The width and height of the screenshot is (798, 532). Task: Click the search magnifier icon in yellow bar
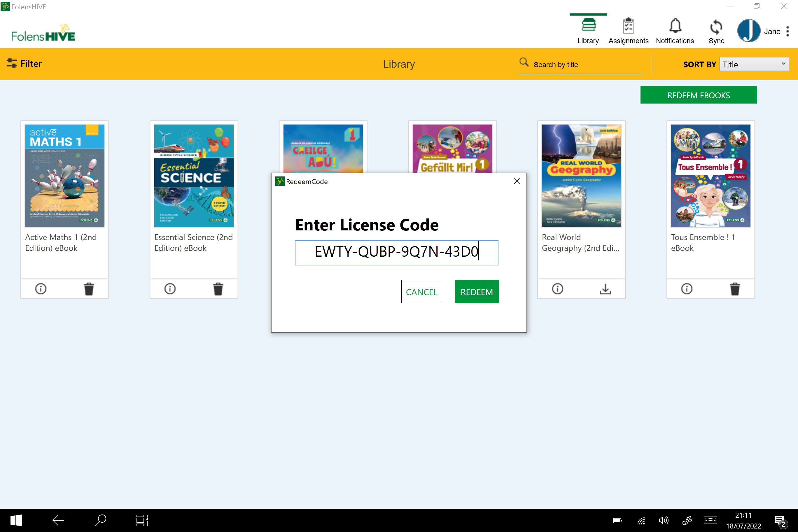524,62
